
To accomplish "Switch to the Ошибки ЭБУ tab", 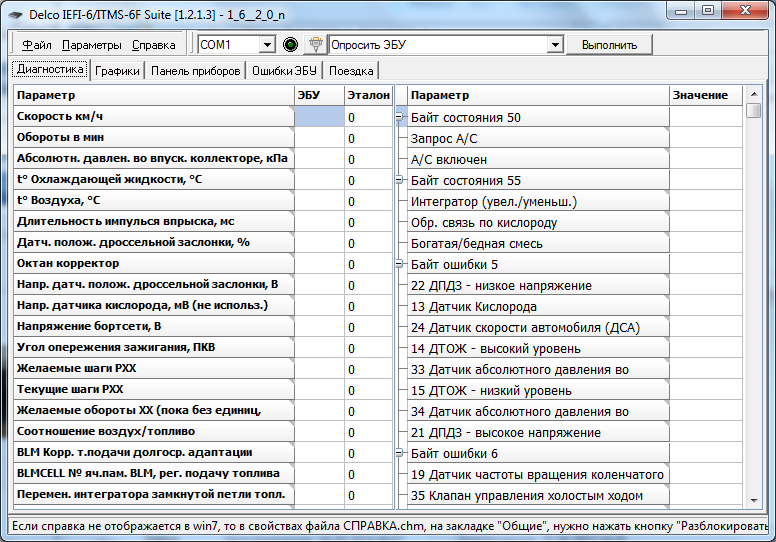I will [x=284, y=71].
